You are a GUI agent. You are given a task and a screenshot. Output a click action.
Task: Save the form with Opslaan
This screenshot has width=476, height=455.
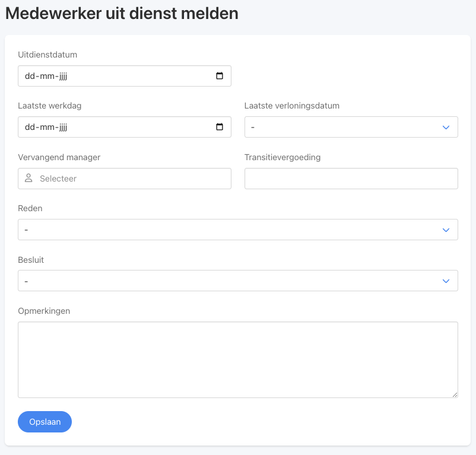point(45,422)
